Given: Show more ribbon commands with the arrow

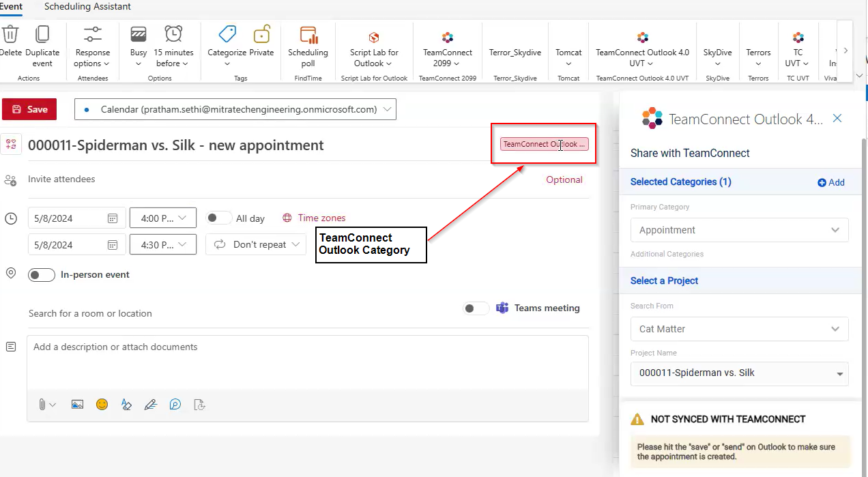Looking at the screenshot, I should [845, 50].
